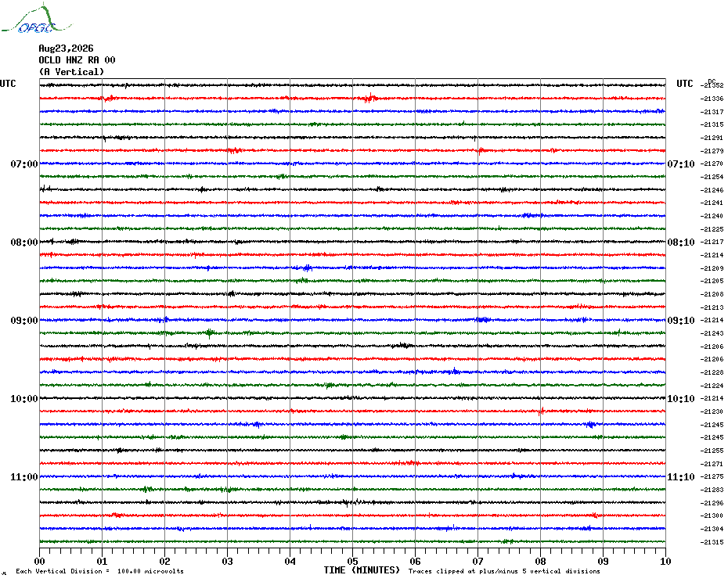Click the DC value -21225
This screenshot has width=728, height=582.
pyautogui.click(x=712, y=229)
